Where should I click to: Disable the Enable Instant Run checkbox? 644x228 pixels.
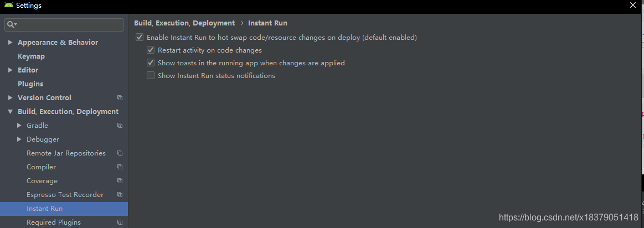click(x=140, y=38)
